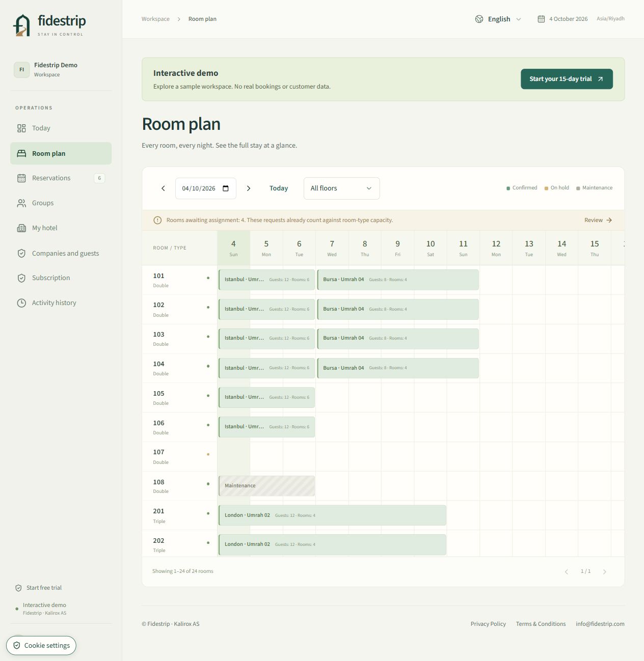
Task: Click the Confirmed legend swatch
Action: tap(508, 188)
